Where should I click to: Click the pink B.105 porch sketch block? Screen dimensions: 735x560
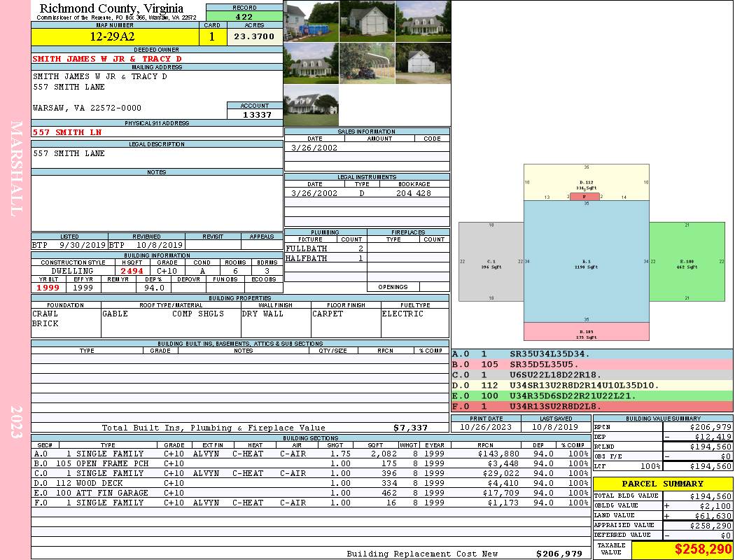[x=587, y=331]
